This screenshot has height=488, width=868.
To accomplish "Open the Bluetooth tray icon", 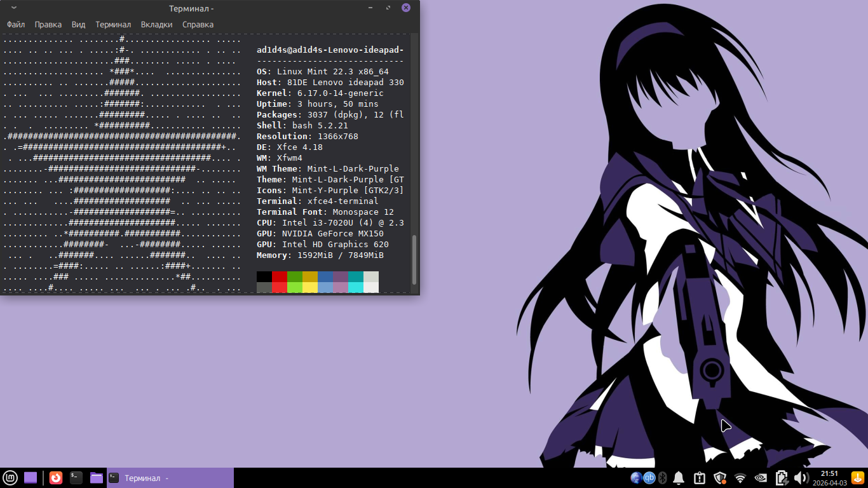I will (x=662, y=478).
